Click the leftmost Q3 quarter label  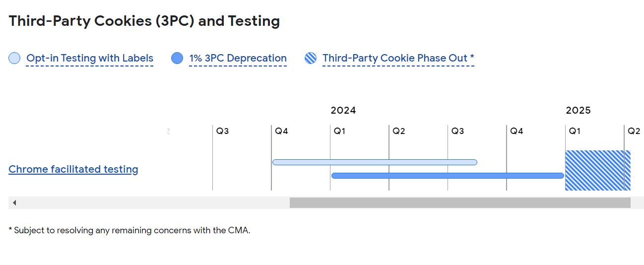coord(223,132)
